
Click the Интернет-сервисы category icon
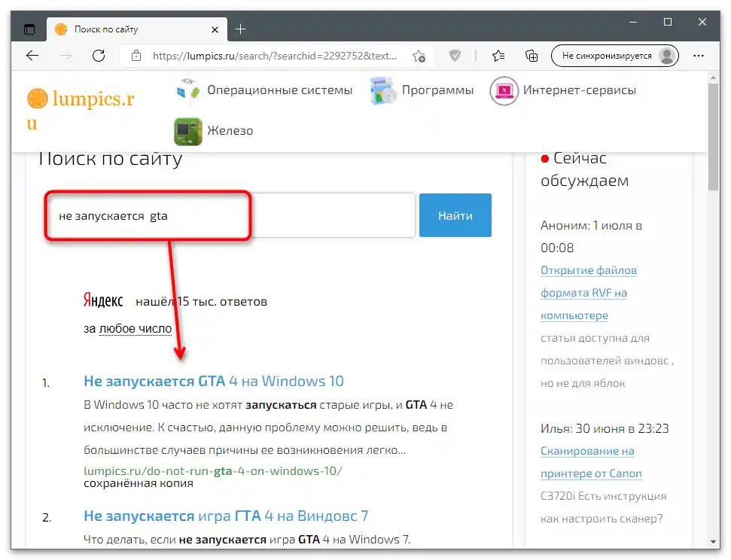(504, 90)
